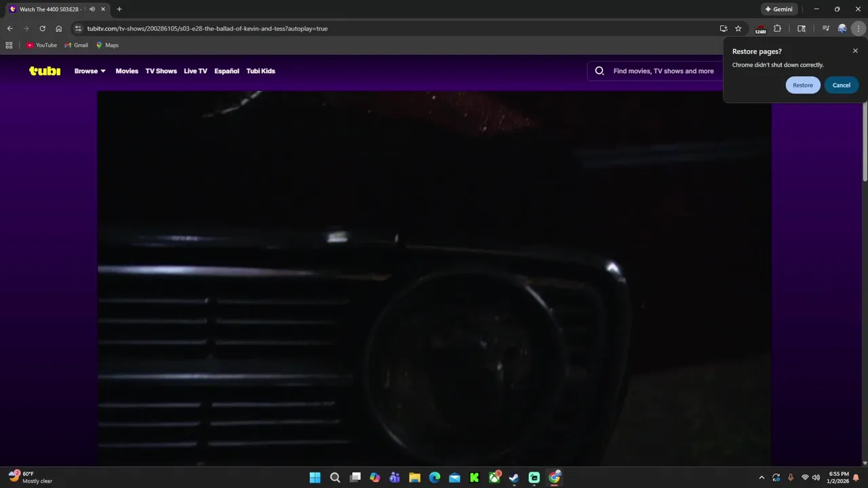Expand the Browse dropdown menu
This screenshot has width=868, height=488.
[90, 71]
